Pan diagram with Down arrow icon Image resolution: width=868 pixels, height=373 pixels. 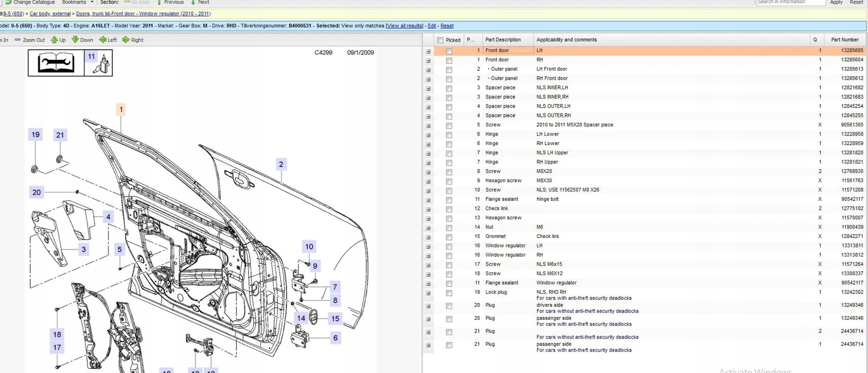click(x=75, y=40)
